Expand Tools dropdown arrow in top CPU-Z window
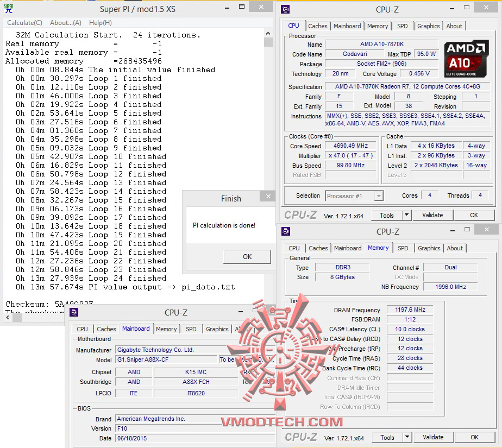This screenshot has width=502, height=448. (x=406, y=215)
